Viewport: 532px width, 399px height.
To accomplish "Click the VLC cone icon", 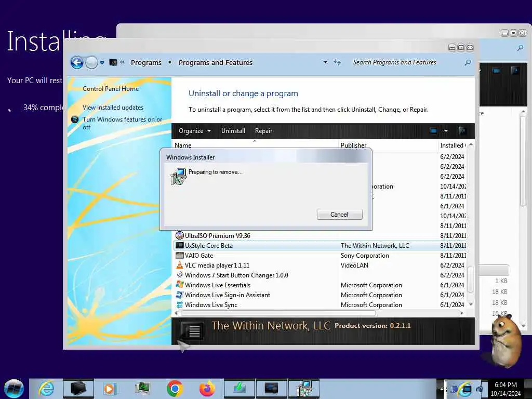I will 179,265.
